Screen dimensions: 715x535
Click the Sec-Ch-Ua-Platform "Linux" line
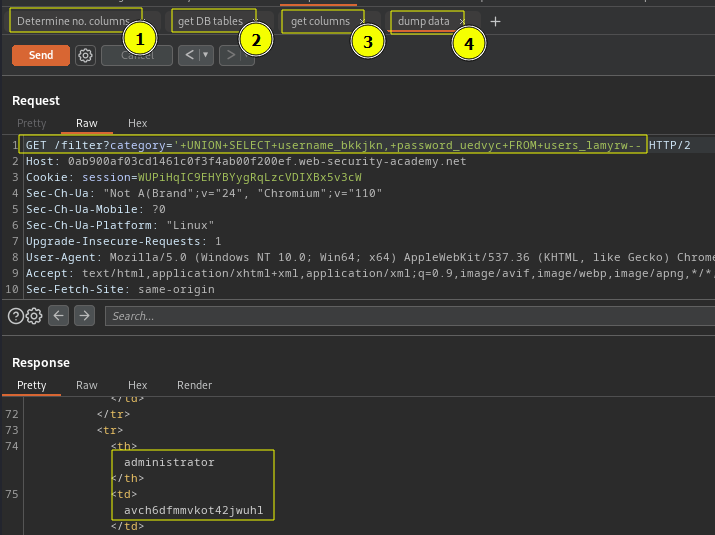click(x=120, y=225)
